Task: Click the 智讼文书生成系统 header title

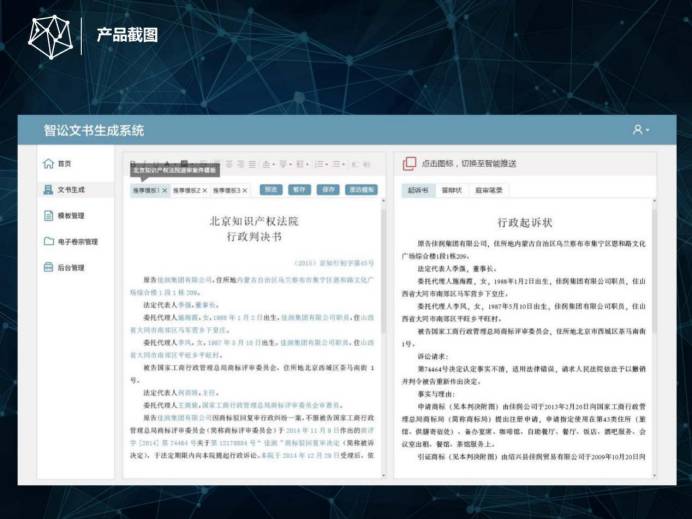Action: 94,130
